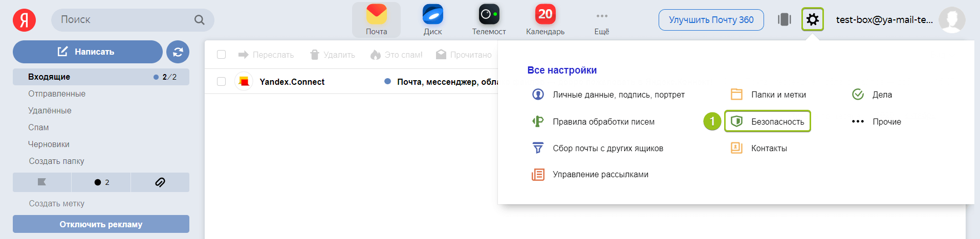The image size is (980, 239).
Task: Click Прочитано toolbar button
Action: (x=464, y=55)
